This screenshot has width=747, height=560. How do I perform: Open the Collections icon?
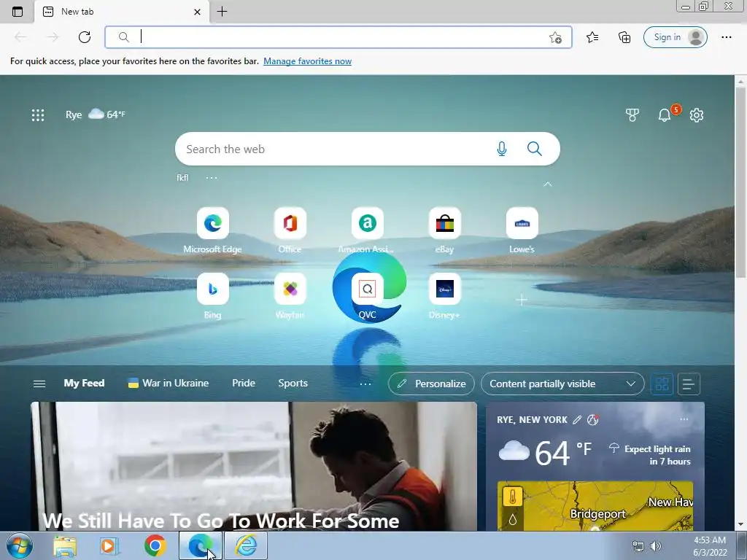coord(624,37)
